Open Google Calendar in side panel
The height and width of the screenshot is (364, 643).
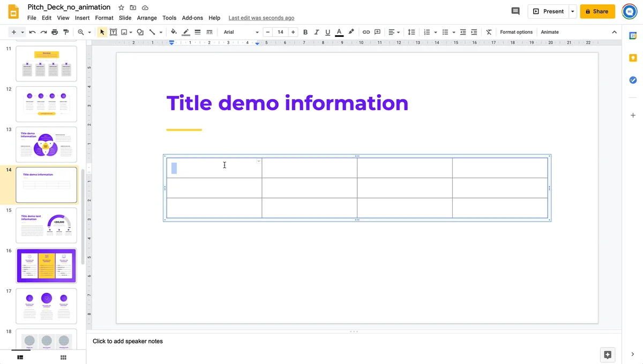[x=633, y=35]
